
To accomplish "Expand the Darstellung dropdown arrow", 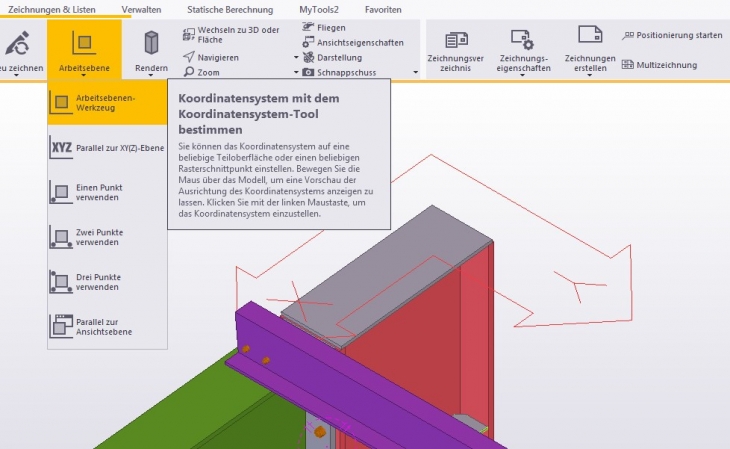I will [x=296, y=57].
